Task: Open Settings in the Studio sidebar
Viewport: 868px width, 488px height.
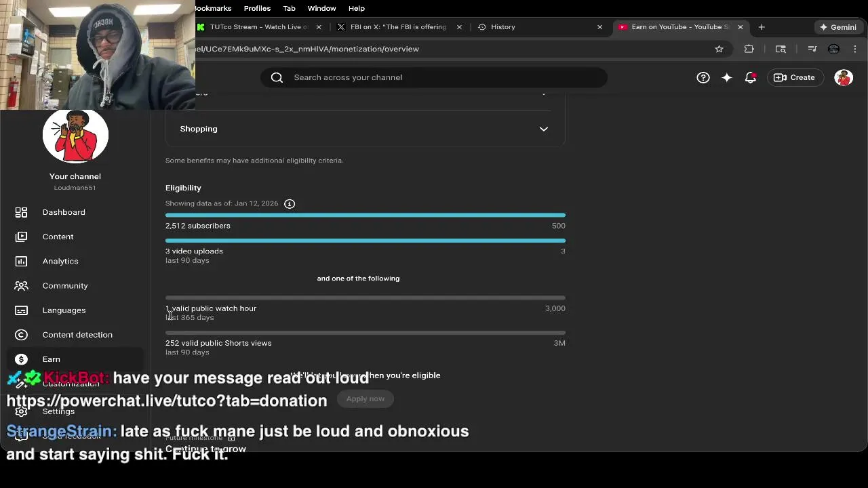Action: (58, 411)
